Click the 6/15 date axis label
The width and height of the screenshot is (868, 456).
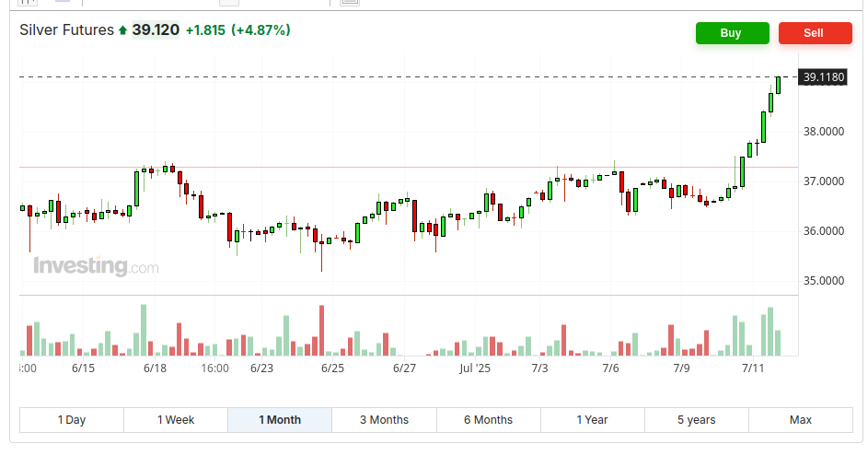[83, 368]
